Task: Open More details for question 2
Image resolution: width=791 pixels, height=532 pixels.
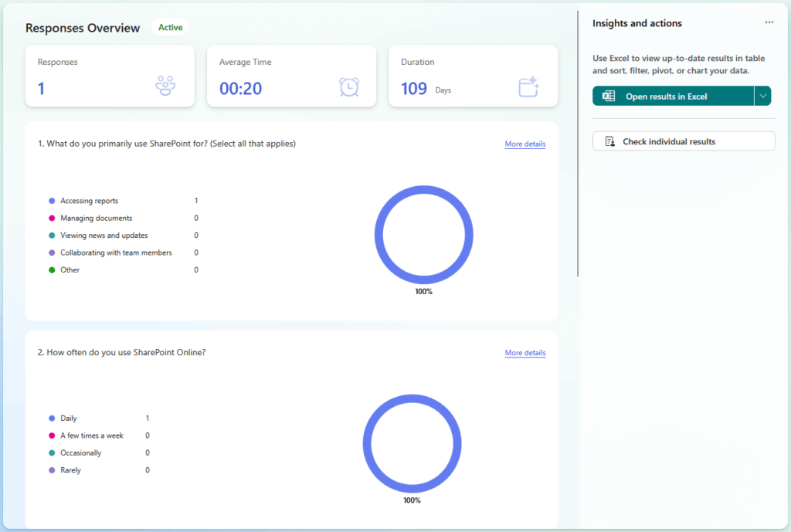Action: (525, 353)
